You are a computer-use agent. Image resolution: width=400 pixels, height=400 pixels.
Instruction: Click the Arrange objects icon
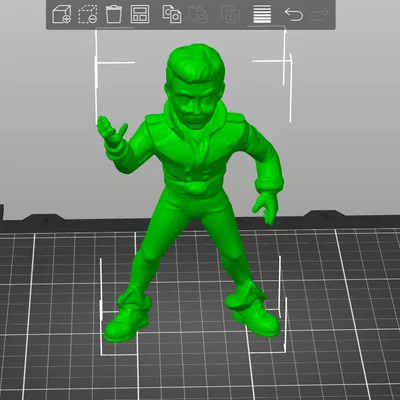tap(140, 14)
